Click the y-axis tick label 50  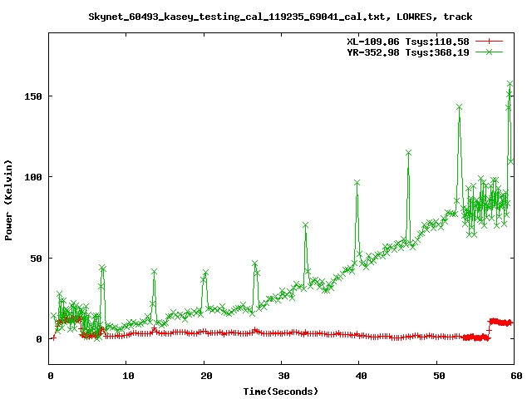point(36,259)
